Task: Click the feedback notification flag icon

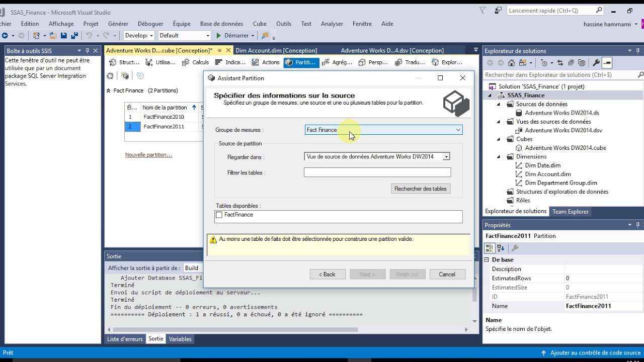Action: tap(482, 10)
